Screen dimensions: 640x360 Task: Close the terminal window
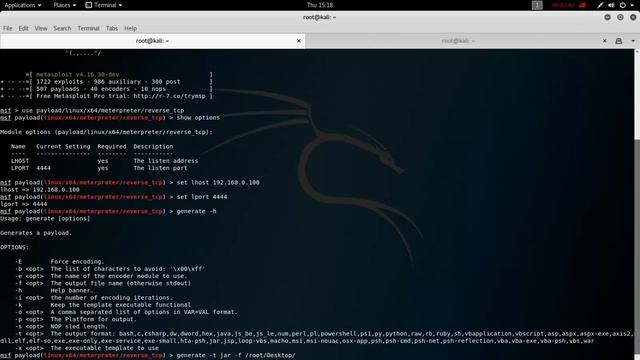[633, 17]
